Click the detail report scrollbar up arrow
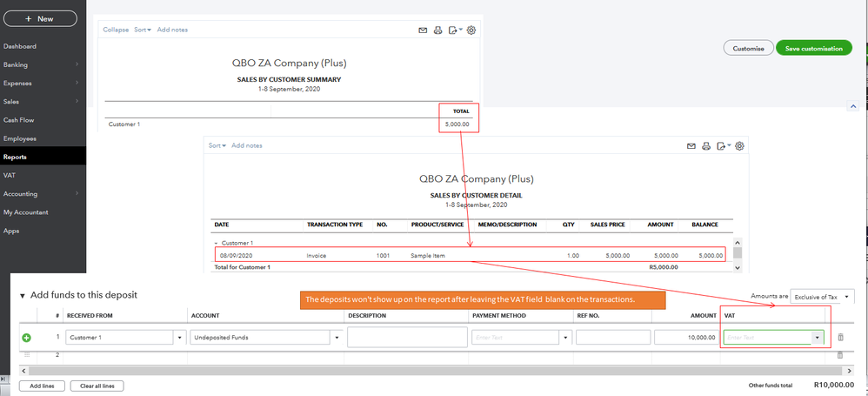 pos(738,243)
